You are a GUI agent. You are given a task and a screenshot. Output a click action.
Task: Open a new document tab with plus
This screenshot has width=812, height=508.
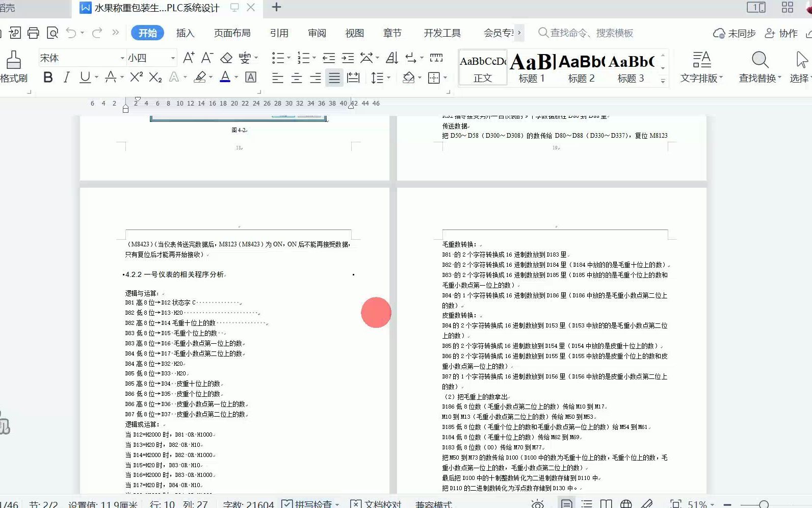tap(276, 7)
